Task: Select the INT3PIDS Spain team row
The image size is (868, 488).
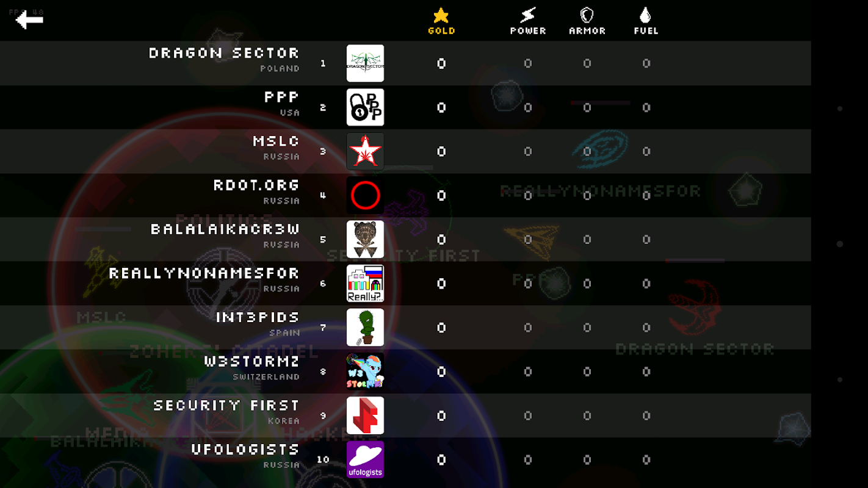Action: pos(405,328)
